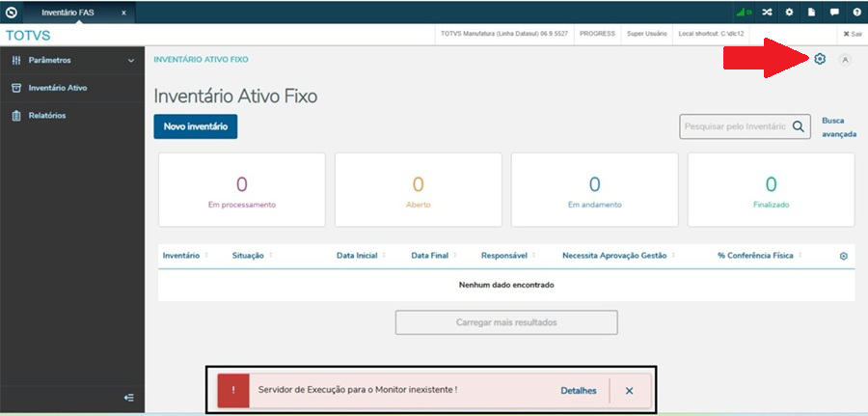Viewport: 868px width, 416px height.
Task: Click the magnifier search icon
Action: (798, 126)
